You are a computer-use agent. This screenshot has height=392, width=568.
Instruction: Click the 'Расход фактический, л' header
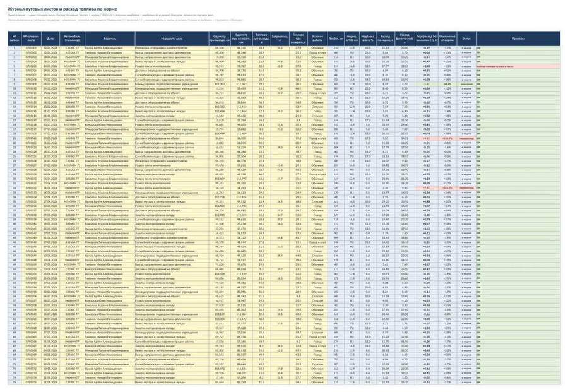405,39
